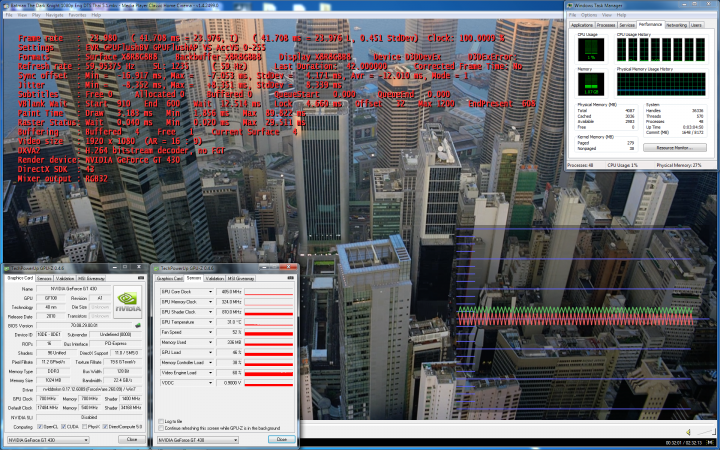Switch to the Users tab in Task Manager
The width and height of the screenshot is (720, 450).
click(x=696, y=25)
